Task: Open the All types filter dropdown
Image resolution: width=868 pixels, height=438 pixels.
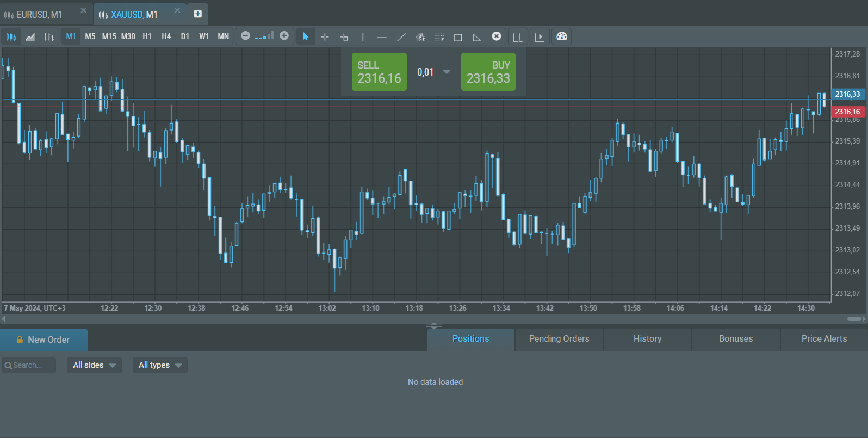Action: tap(160, 365)
